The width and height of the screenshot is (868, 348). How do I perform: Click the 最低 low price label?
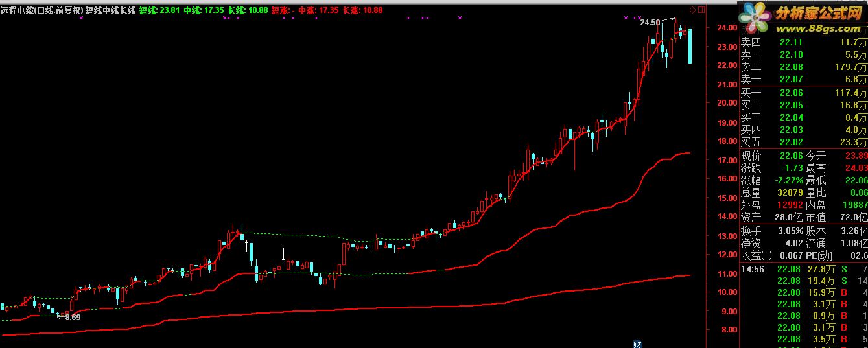[x=816, y=180]
